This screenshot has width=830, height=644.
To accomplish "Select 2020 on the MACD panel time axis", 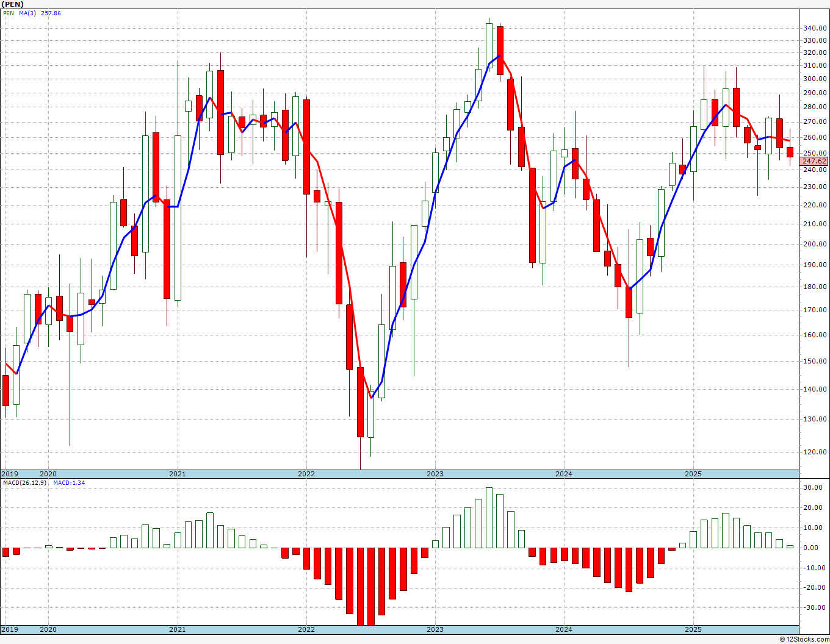I will [48, 629].
